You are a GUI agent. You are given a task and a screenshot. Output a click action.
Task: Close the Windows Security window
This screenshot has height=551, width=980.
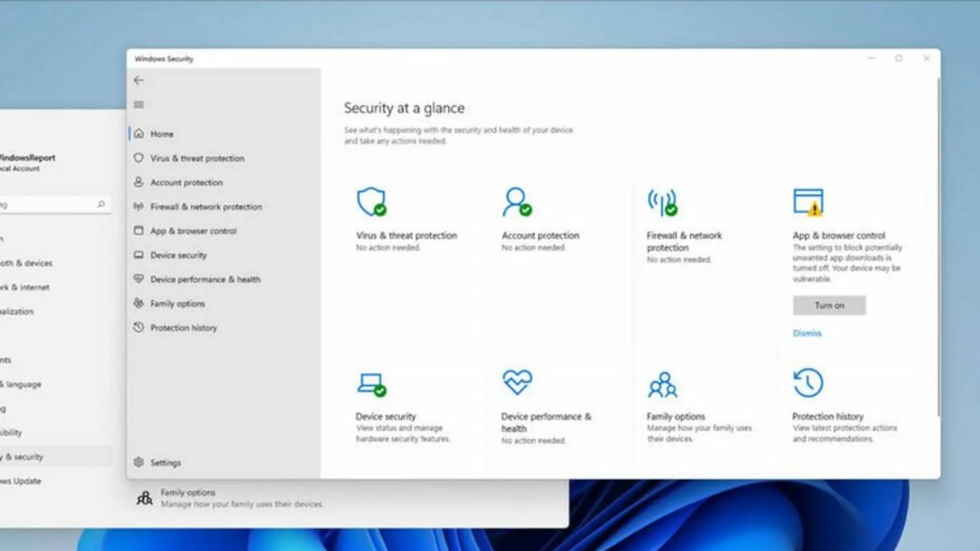[926, 59]
